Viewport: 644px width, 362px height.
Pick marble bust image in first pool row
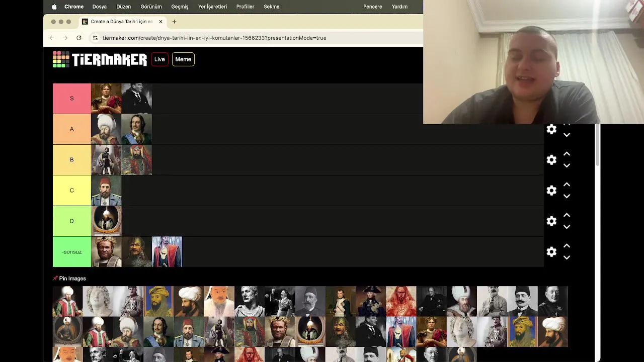[x=98, y=301]
